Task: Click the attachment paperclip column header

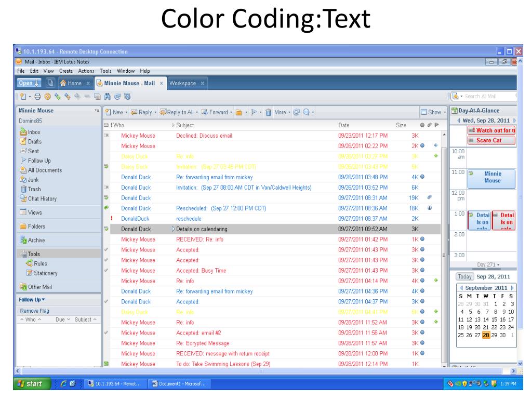Action: click(x=430, y=125)
